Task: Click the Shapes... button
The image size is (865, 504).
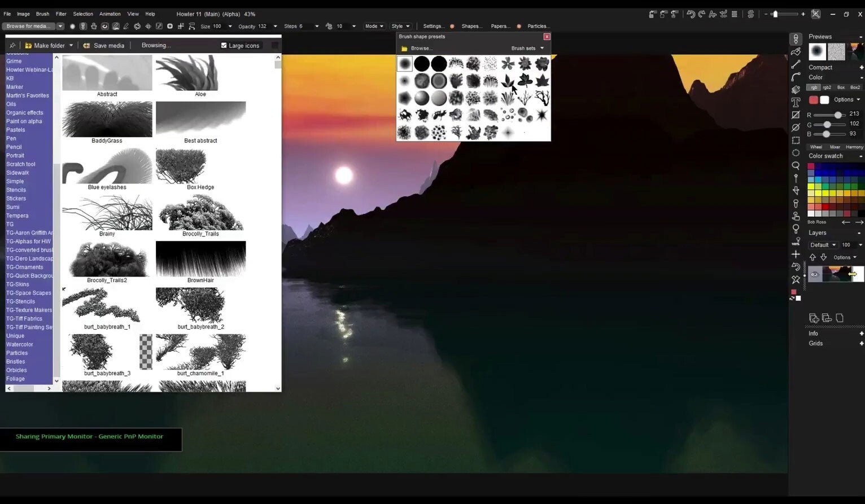Action: [471, 26]
